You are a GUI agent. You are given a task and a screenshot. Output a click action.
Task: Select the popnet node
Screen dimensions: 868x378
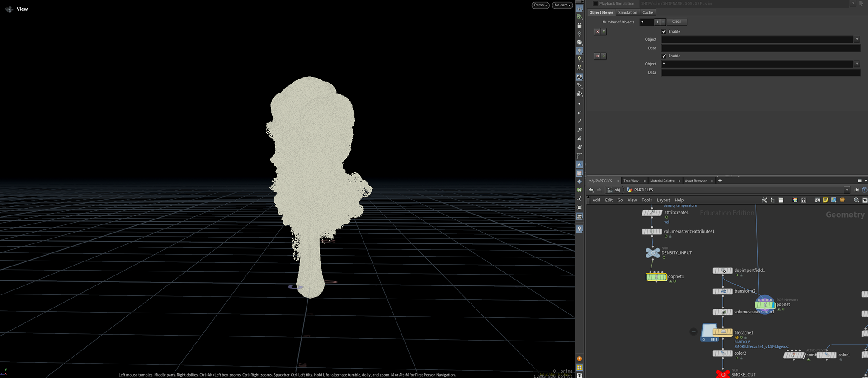pyautogui.click(x=765, y=305)
